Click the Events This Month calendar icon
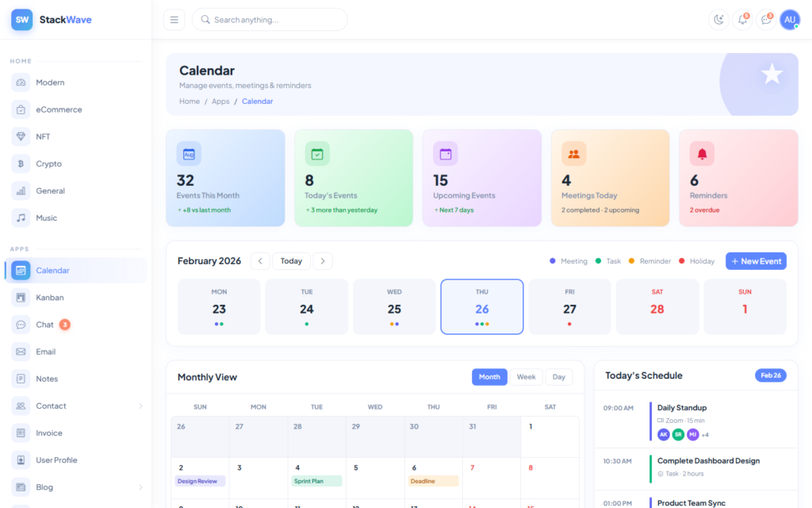The height and width of the screenshot is (508, 812). coord(189,154)
